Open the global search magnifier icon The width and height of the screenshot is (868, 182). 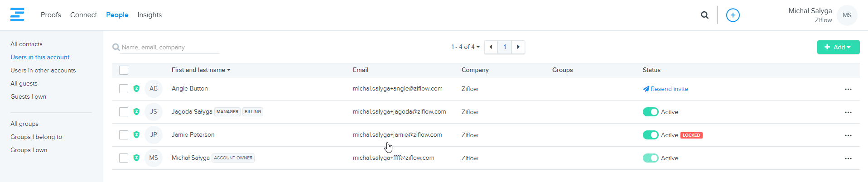(704, 15)
